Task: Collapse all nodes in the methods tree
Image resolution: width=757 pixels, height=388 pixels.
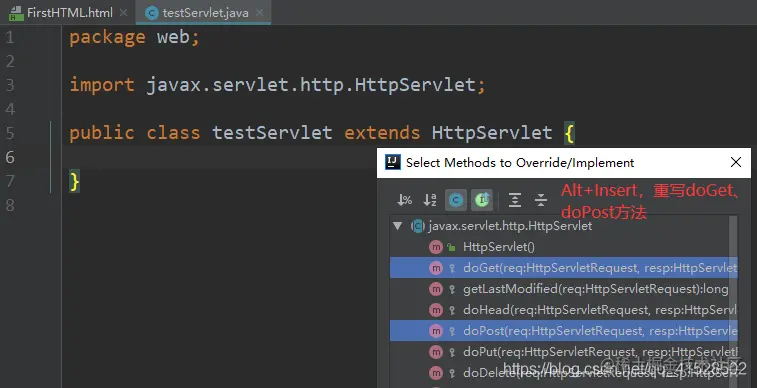Action: [541, 200]
